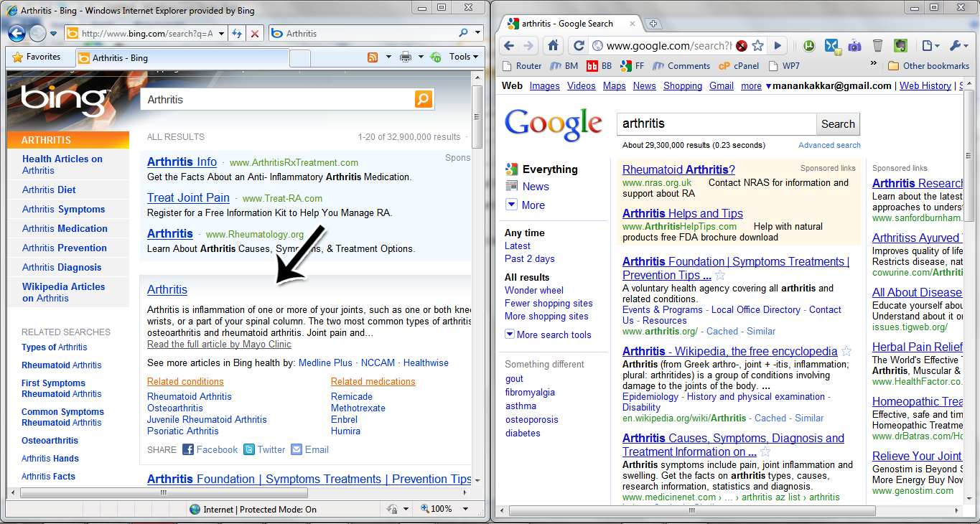The width and height of the screenshot is (980, 524).
Task: Click Chrome forward arrow button
Action: pos(528,46)
